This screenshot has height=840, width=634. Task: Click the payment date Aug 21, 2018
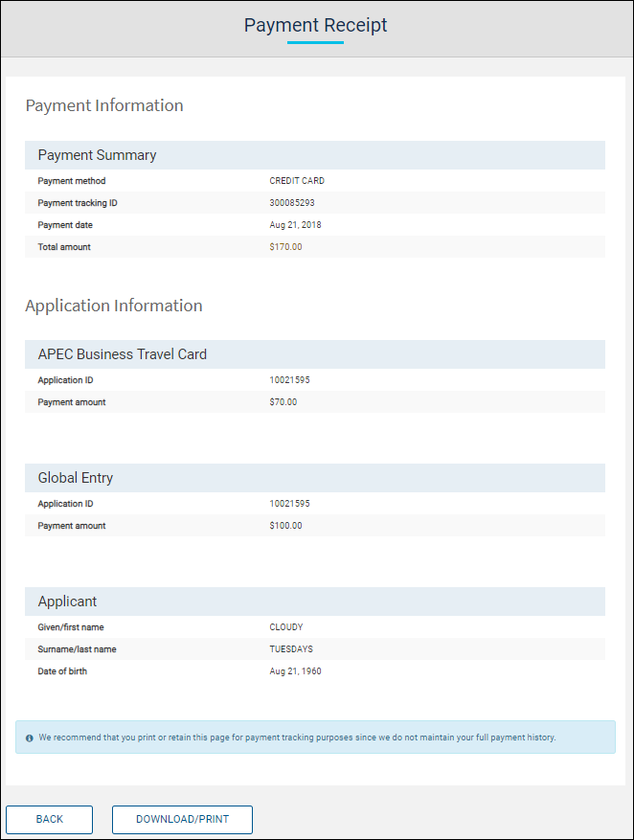coord(295,225)
